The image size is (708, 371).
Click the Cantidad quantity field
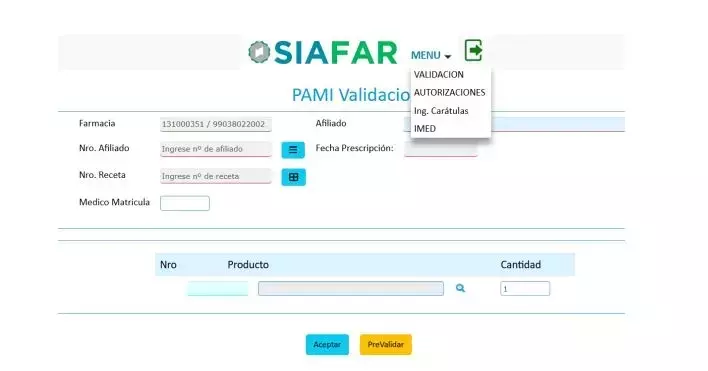tap(525, 288)
